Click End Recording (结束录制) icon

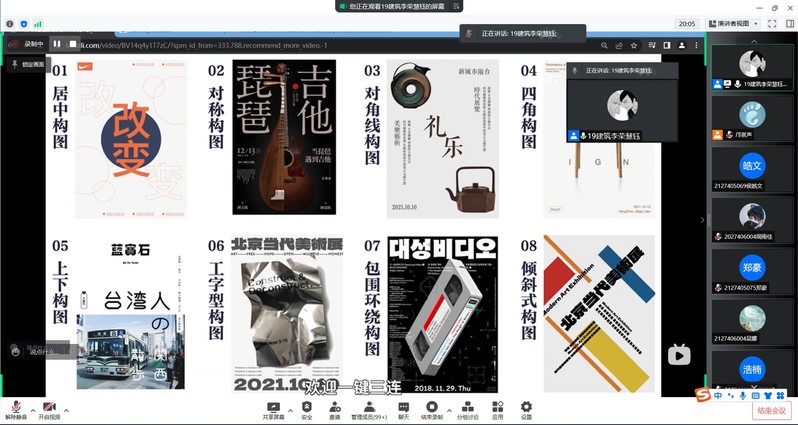point(434,406)
